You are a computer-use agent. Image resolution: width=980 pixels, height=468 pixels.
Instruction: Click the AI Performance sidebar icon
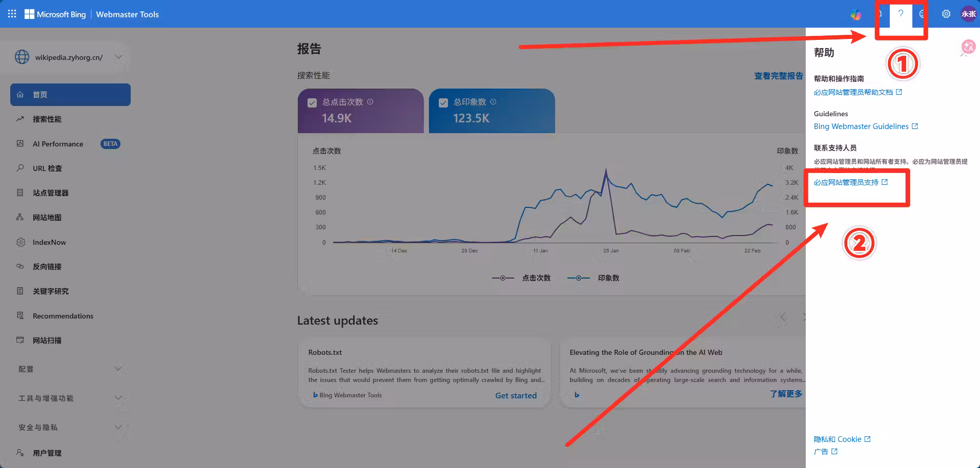point(20,143)
